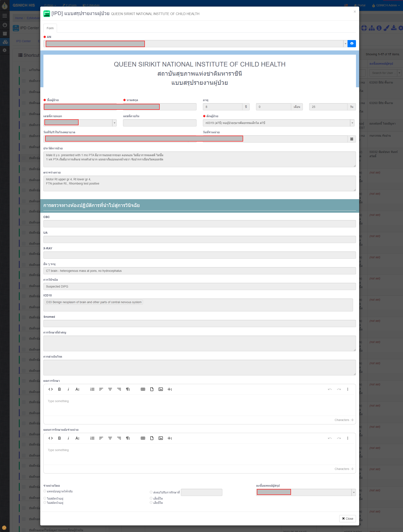Image resolution: width=403 pixels, height=532 pixels.
Task: Center align text in แผนการรักษาหลังจำหน่าย editor
Action: 110,438
